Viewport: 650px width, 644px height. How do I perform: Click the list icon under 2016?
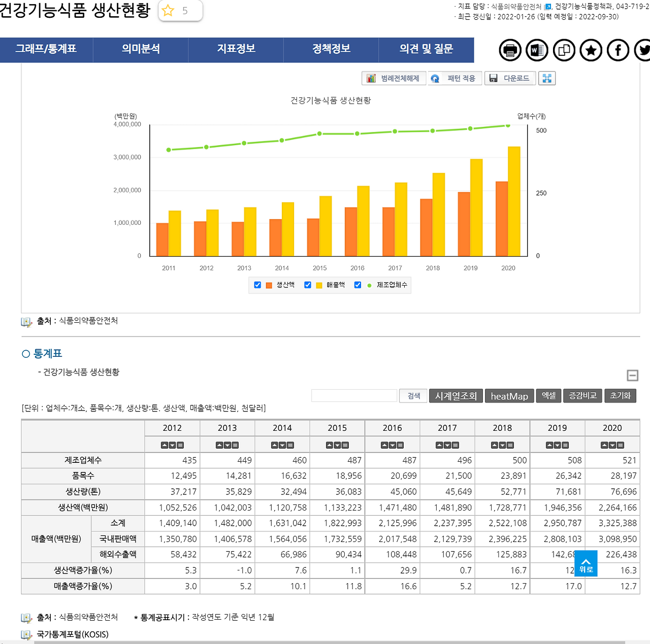pyautogui.click(x=400, y=445)
